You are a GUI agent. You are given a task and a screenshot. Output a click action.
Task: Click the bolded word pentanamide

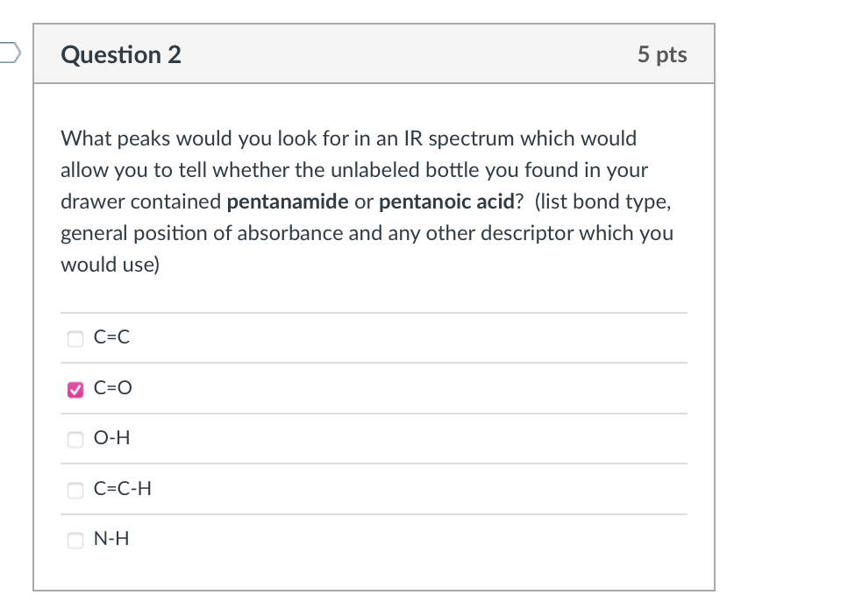(288, 201)
